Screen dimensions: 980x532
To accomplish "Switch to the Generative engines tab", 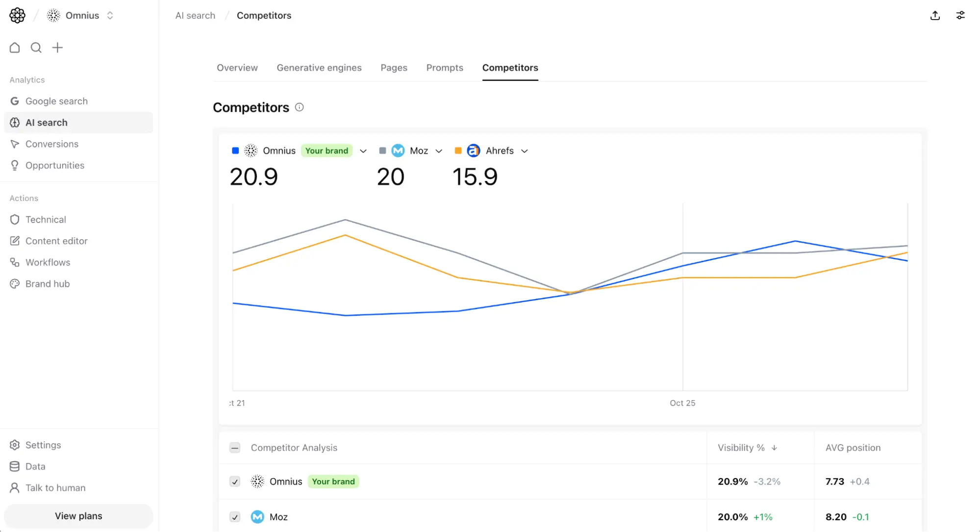I will [x=319, y=68].
